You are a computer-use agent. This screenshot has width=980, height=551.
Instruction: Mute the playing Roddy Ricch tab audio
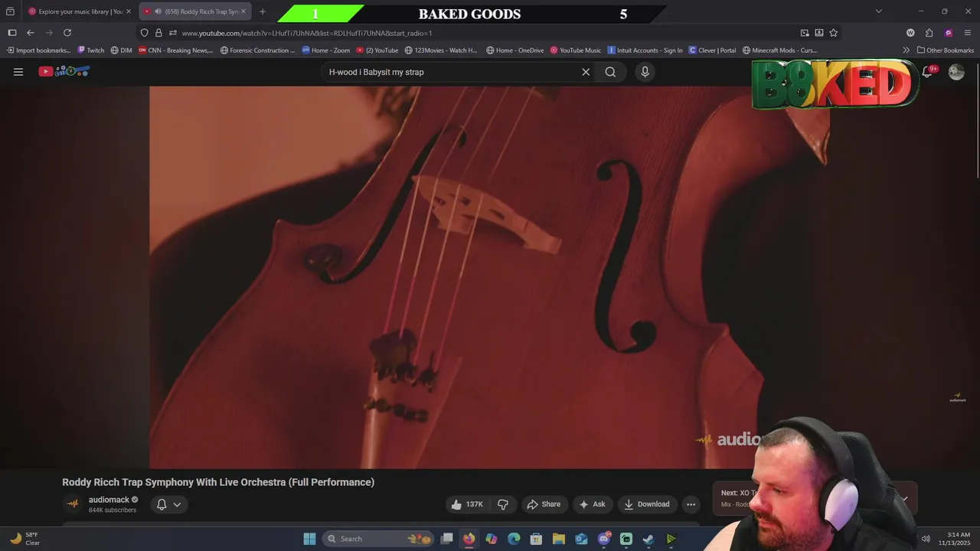click(x=158, y=11)
